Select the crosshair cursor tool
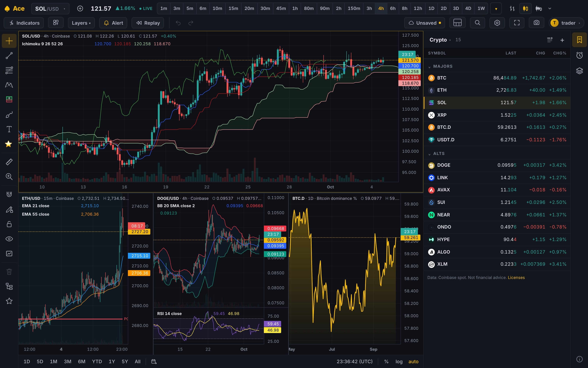This screenshot has height=368, width=588. coord(9,41)
